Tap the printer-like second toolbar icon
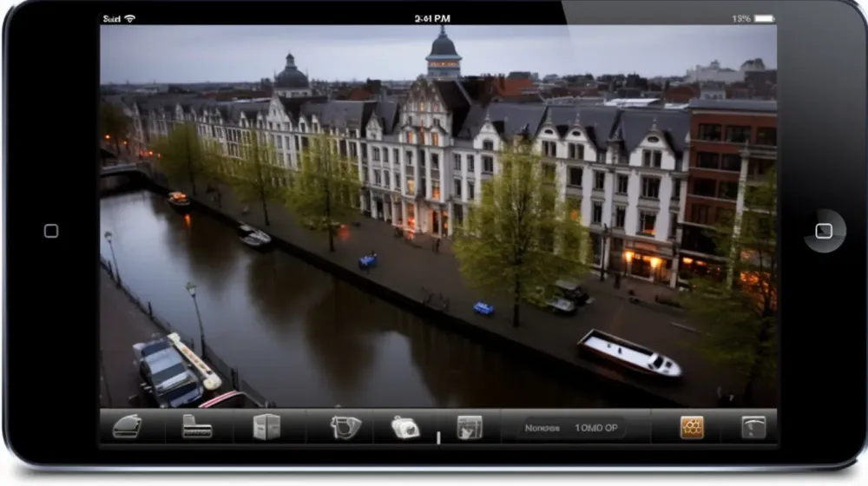This screenshot has height=486, width=868. pyautogui.click(x=197, y=427)
